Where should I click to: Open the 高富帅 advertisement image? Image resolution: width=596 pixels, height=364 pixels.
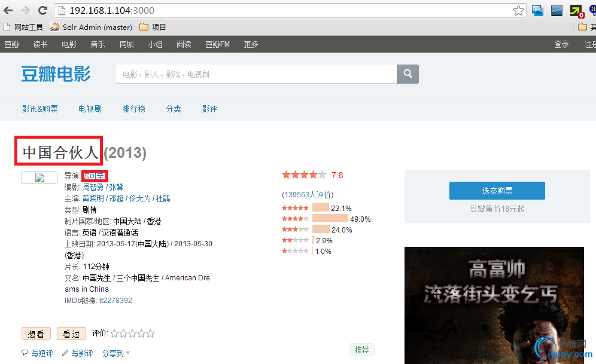pos(494,305)
